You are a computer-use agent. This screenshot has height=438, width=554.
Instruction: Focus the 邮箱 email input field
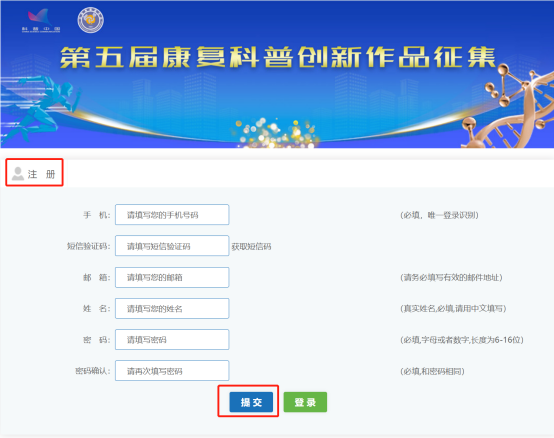(172, 277)
